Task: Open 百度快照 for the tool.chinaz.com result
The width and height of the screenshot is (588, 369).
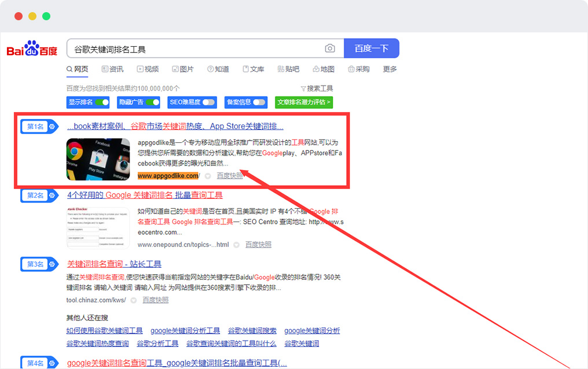Action: 156,300
